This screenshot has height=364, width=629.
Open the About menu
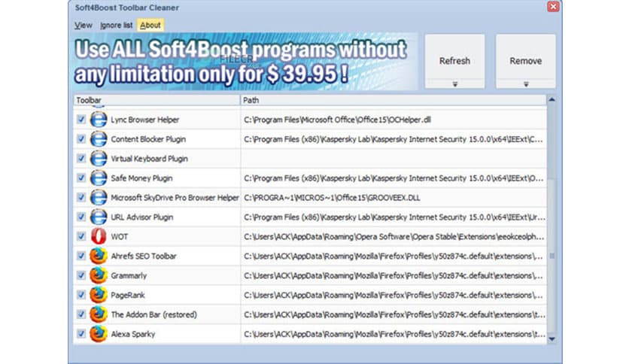[150, 26]
